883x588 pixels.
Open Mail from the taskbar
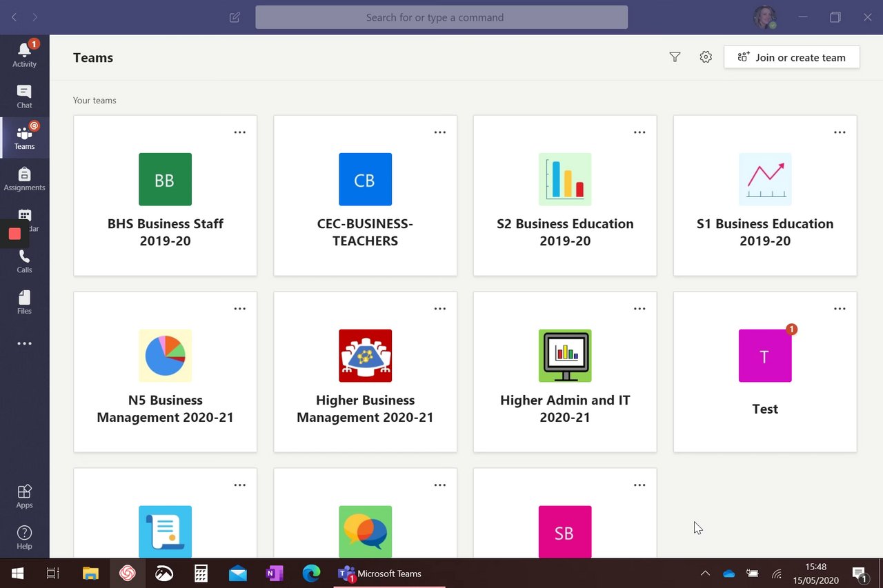(x=238, y=574)
